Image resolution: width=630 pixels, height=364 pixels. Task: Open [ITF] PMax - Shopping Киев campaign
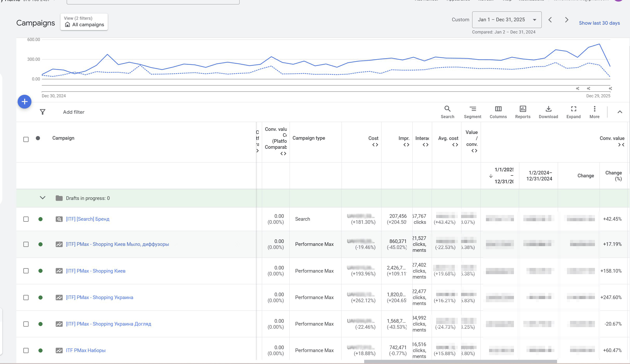pyautogui.click(x=96, y=271)
